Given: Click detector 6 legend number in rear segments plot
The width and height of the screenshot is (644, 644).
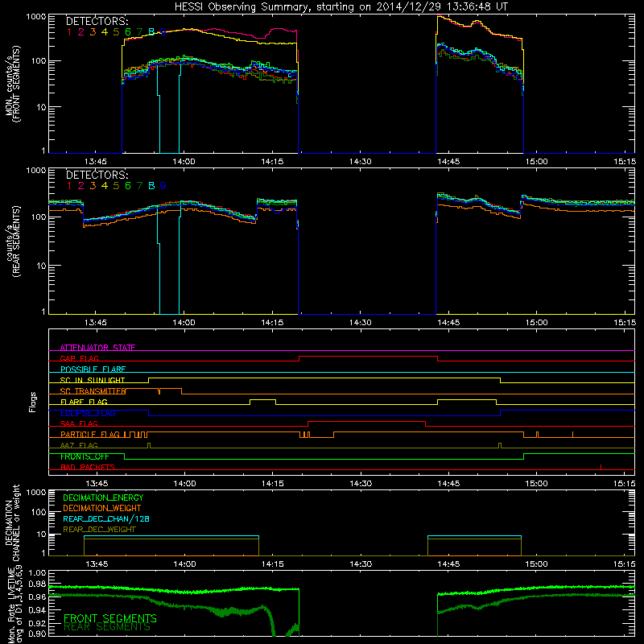Looking at the screenshot, I should click(x=128, y=186).
